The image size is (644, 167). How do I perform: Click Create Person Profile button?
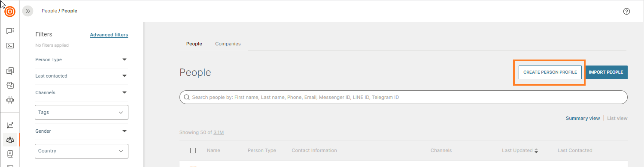[550, 72]
